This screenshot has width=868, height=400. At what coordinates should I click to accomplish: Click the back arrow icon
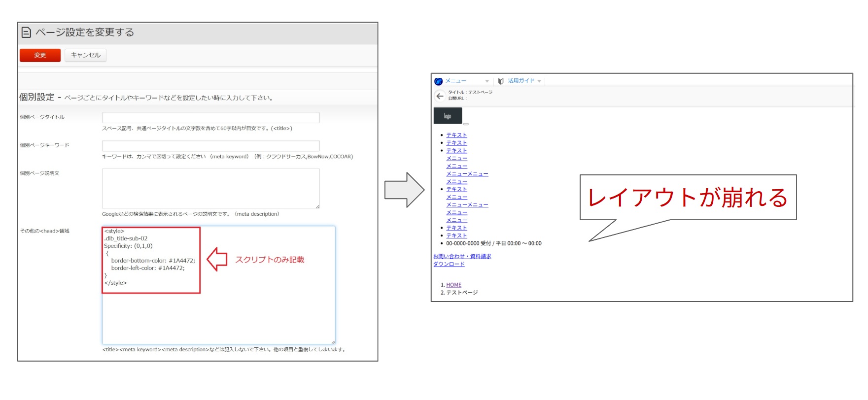[440, 96]
